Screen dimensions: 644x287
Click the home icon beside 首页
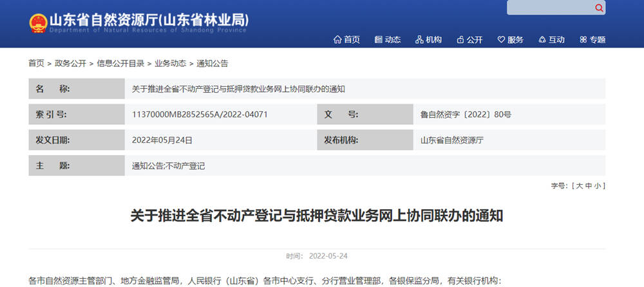pos(337,40)
